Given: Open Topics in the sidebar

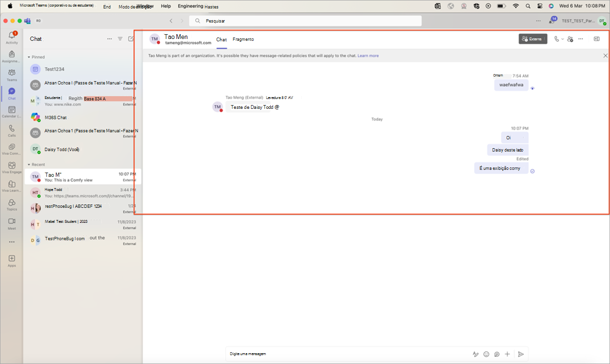Looking at the screenshot, I should [12, 205].
